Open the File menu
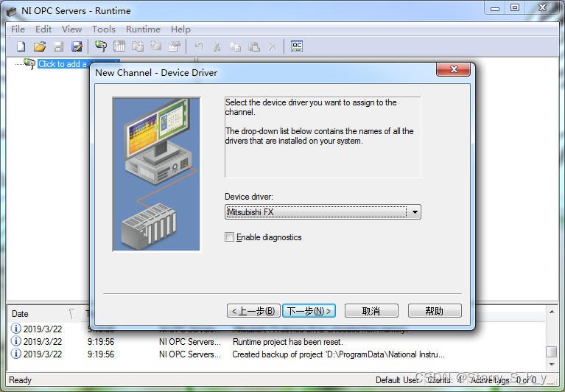The height and width of the screenshot is (392, 565). (x=18, y=29)
